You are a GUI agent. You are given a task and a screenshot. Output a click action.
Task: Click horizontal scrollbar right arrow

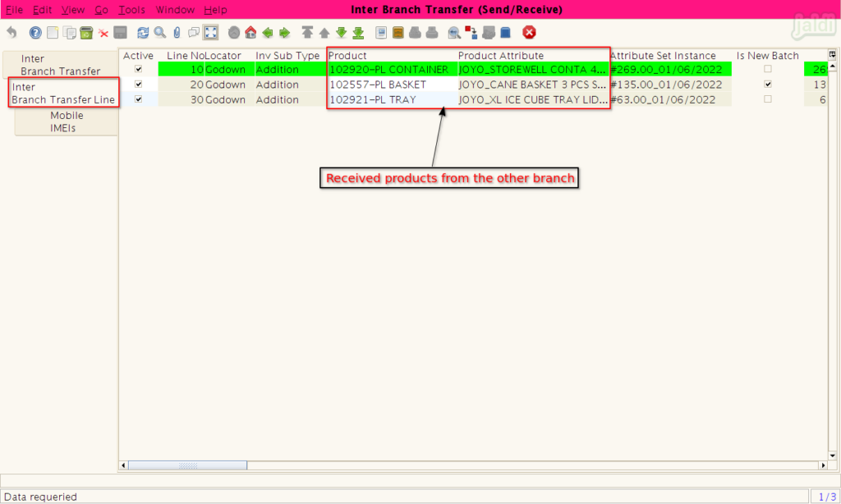point(823,465)
